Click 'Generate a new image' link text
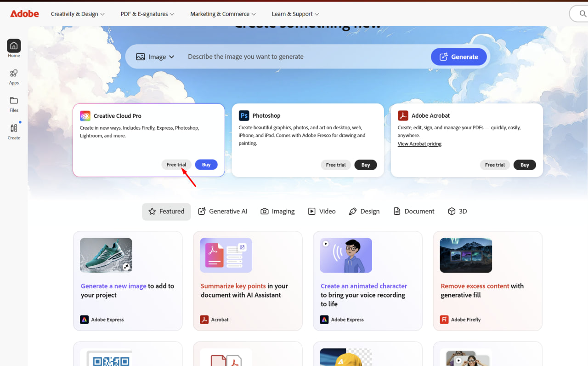 click(113, 286)
